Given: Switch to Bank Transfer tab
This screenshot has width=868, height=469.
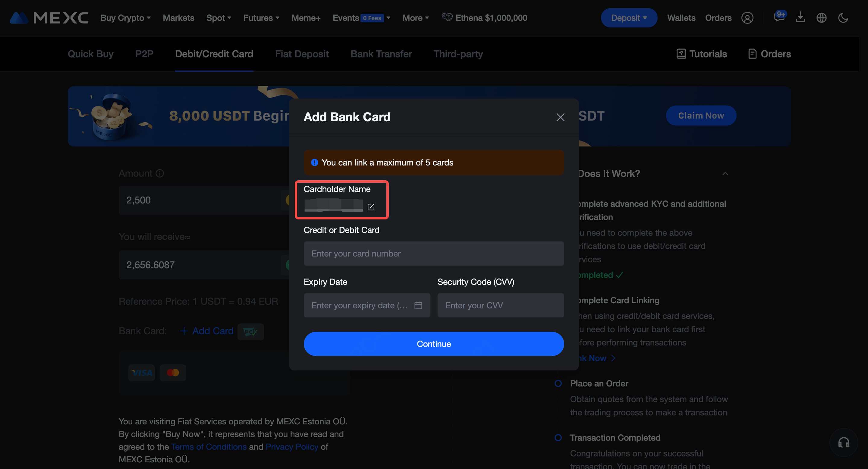Looking at the screenshot, I should [381, 54].
